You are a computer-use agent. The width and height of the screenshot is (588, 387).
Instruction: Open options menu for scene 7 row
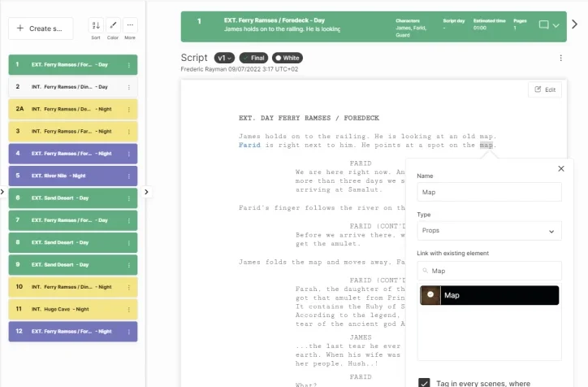tap(129, 220)
